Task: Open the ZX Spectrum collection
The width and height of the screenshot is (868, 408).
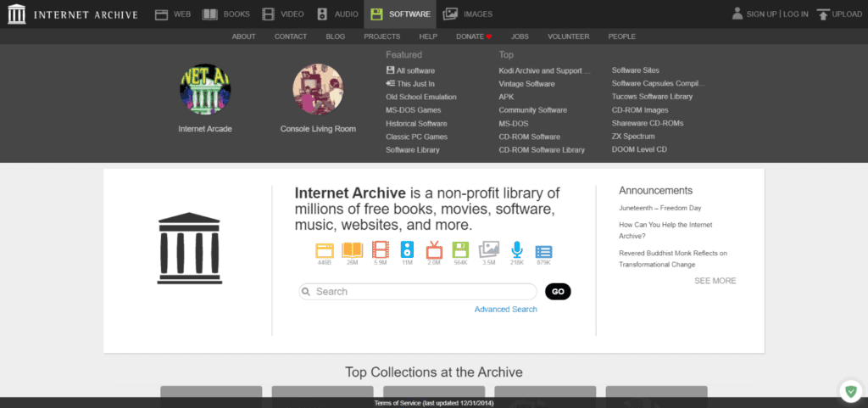Action: pos(633,137)
